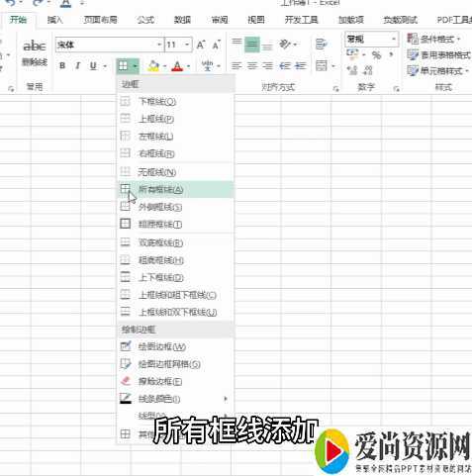The height and width of the screenshot is (476, 472).
Task: Toggle Bold formatting
Action: [62, 66]
